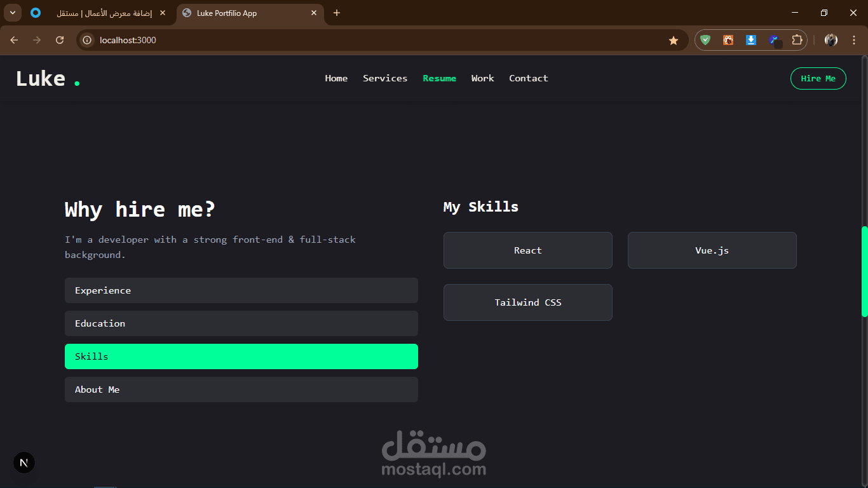Expand the tab search dropdown arrow
868x488 pixels.
[13, 13]
